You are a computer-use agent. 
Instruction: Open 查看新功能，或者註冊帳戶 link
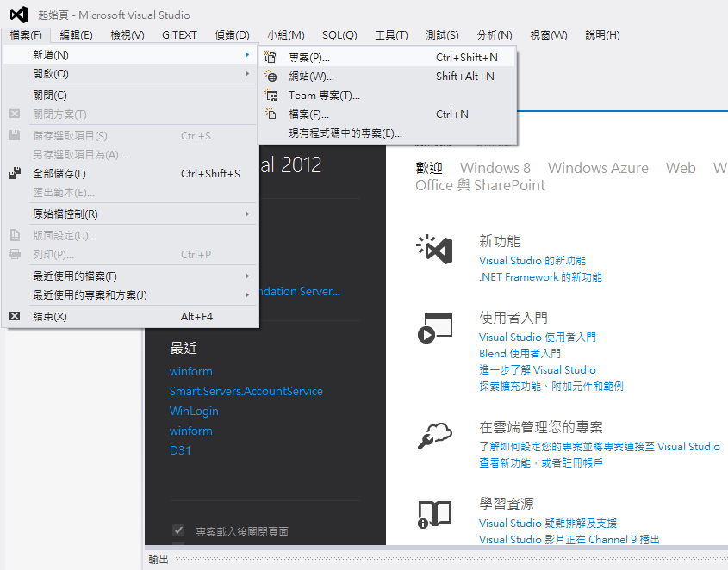tap(541, 462)
